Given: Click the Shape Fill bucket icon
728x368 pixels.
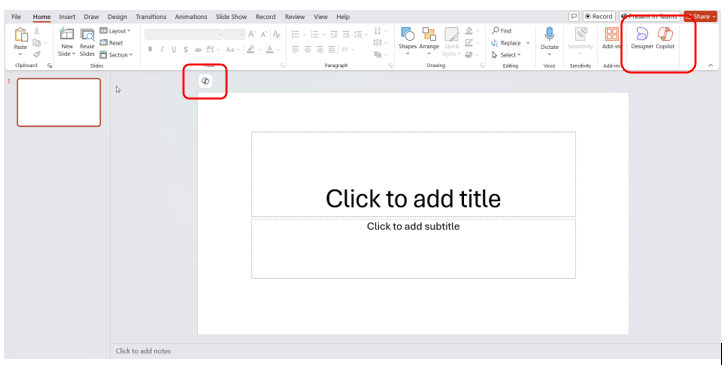Looking at the screenshot, I should pyautogui.click(x=469, y=31).
